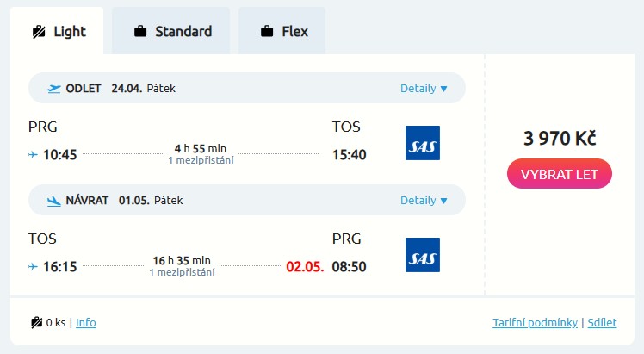Click the crossed-out baggage icon next to 0 ks
The image size is (644, 354).
(37, 323)
